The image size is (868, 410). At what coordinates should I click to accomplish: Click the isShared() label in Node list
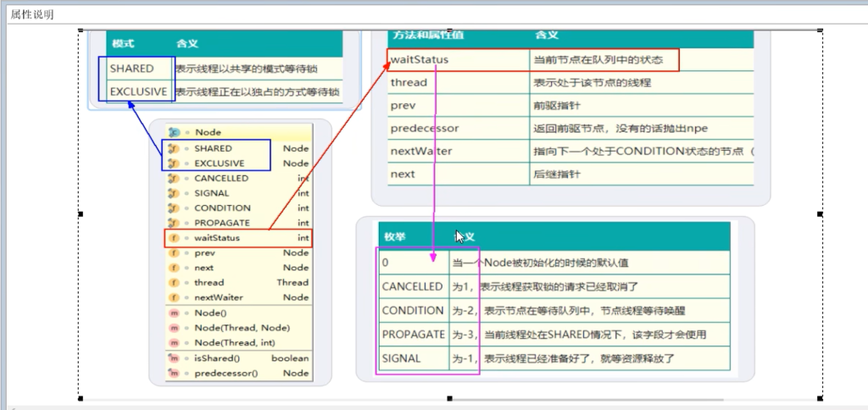[x=217, y=358]
